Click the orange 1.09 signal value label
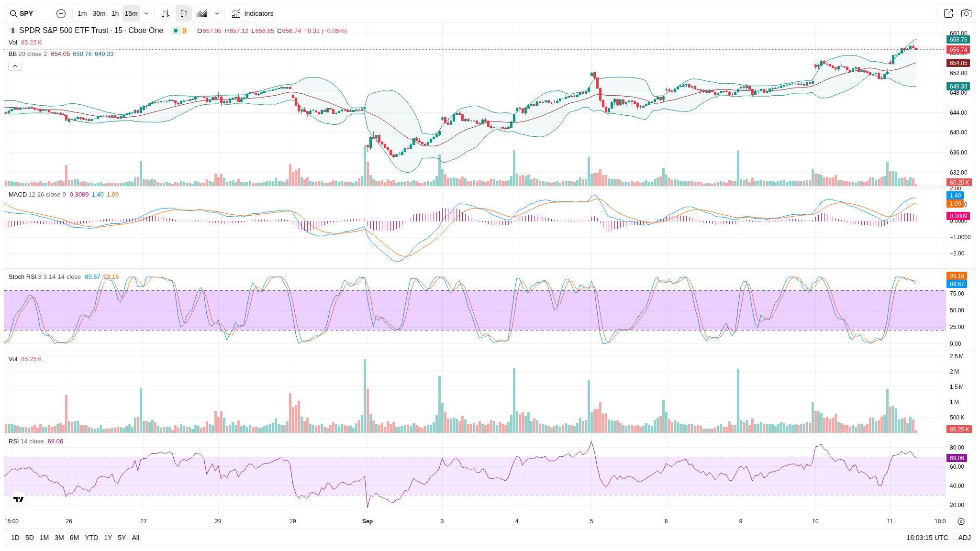Image resolution: width=980 pixels, height=551 pixels. point(955,204)
